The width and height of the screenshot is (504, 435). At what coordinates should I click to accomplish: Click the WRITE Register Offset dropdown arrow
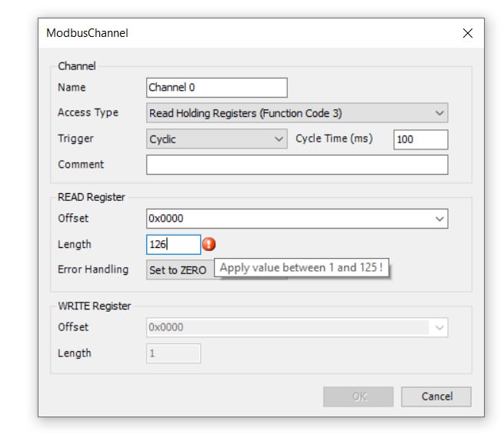(x=439, y=327)
